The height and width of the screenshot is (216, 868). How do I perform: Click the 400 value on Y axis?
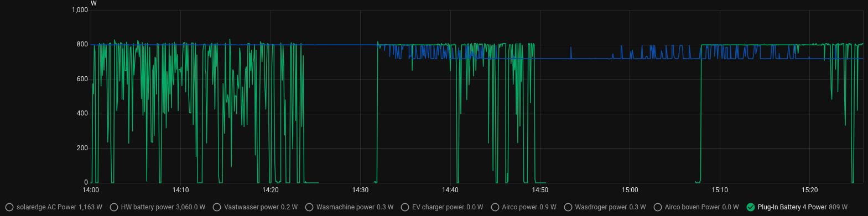82,113
